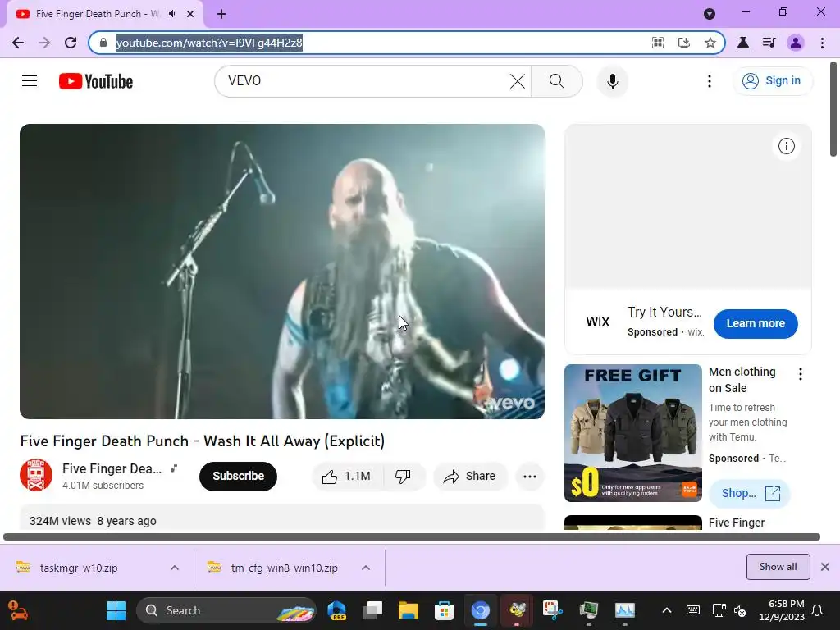Start voice search with microphone

point(612,81)
